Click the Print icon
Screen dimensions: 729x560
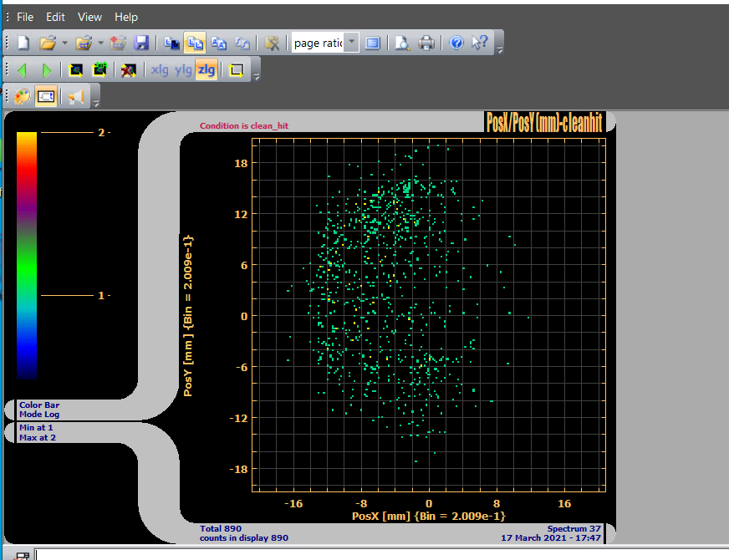426,43
